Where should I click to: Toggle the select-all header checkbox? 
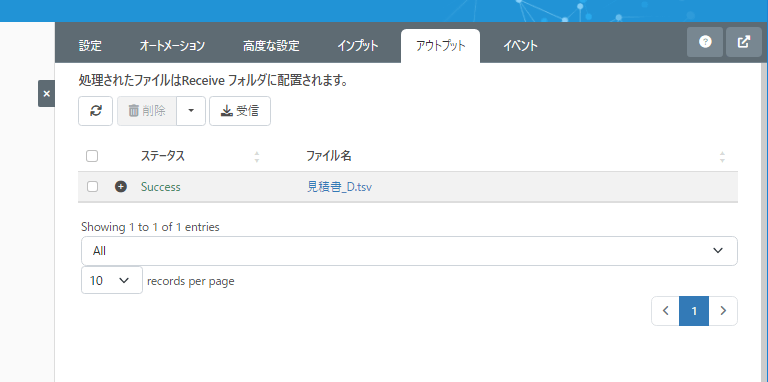pyautogui.click(x=92, y=156)
